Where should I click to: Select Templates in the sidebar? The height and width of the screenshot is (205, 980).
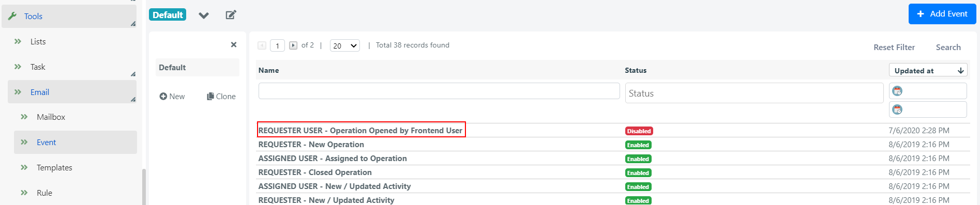54,168
